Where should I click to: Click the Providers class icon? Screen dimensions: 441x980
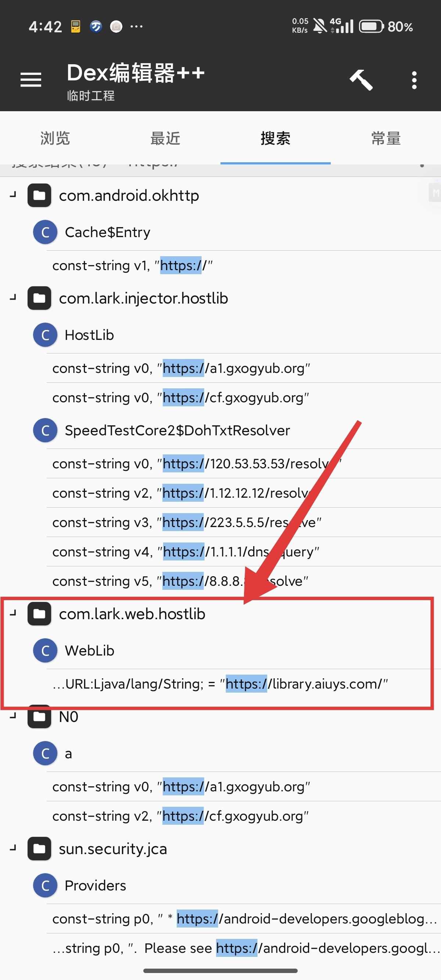click(45, 885)
